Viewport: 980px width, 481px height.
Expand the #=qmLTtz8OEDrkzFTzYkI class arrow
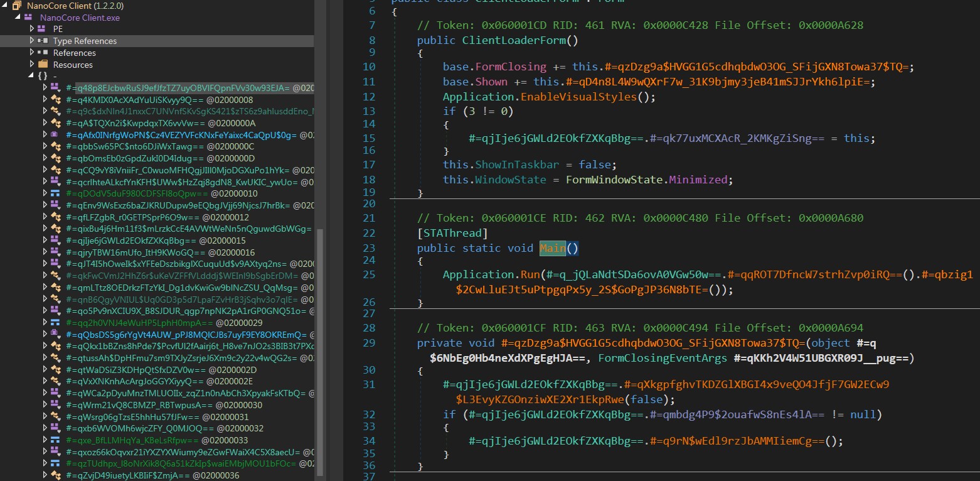(x=45, y=288)
